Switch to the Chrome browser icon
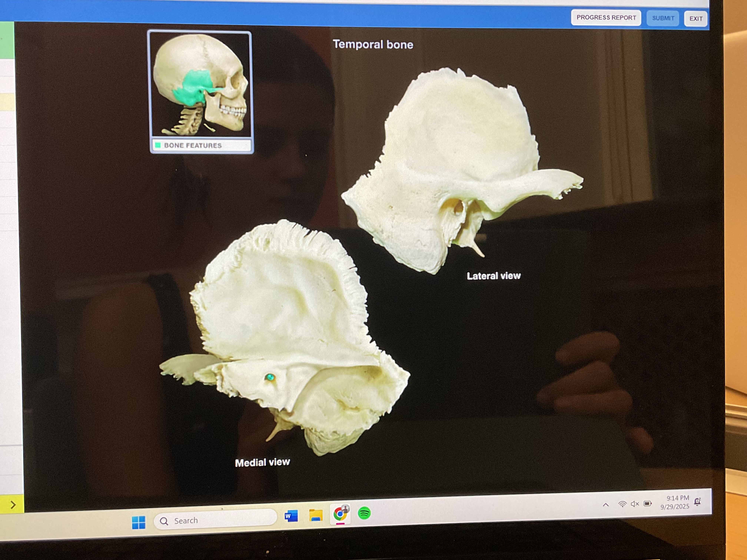 340,514
